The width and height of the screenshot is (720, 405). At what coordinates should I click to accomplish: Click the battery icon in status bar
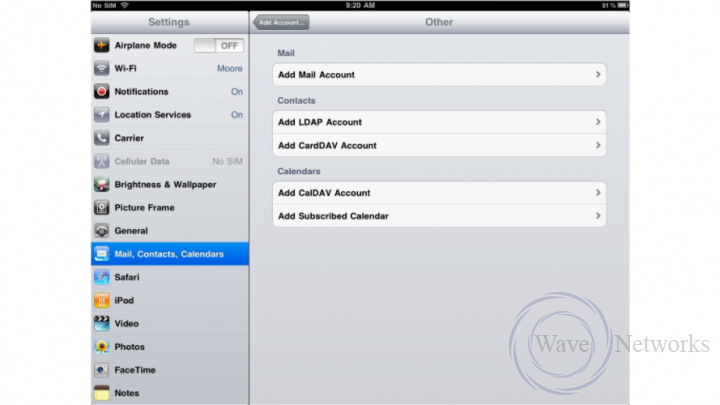point(623,6)
